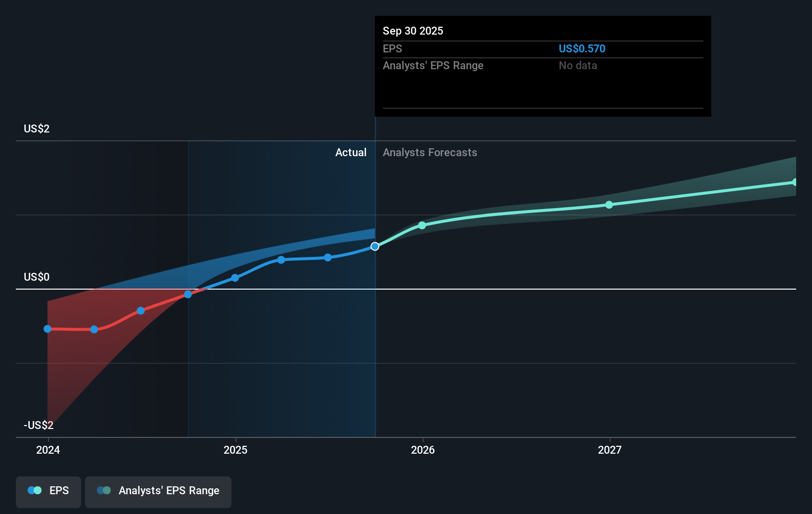Image resolution: width=812 pixels, height=514 pixels.
Task: Click the US$0.570 EPS value link
Action: point(582,48)
